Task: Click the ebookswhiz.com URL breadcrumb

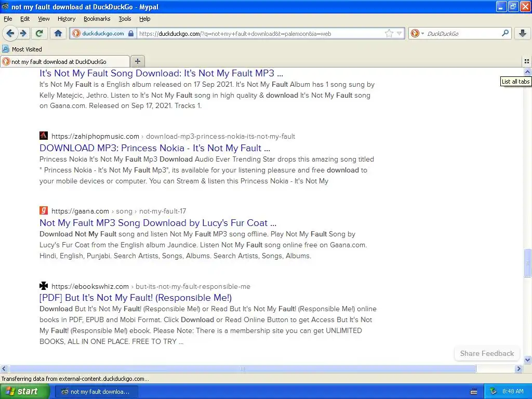Action: (151, 286)
